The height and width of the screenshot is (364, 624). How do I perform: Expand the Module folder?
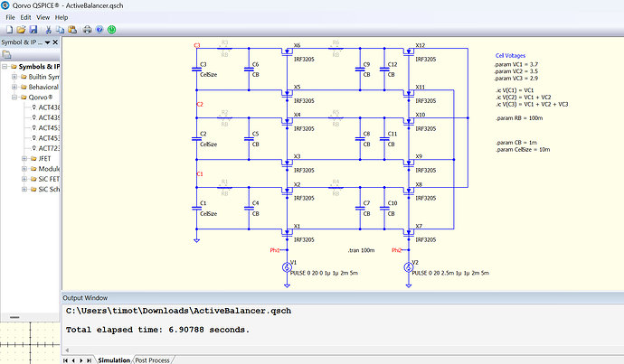(x=24, y=169)
